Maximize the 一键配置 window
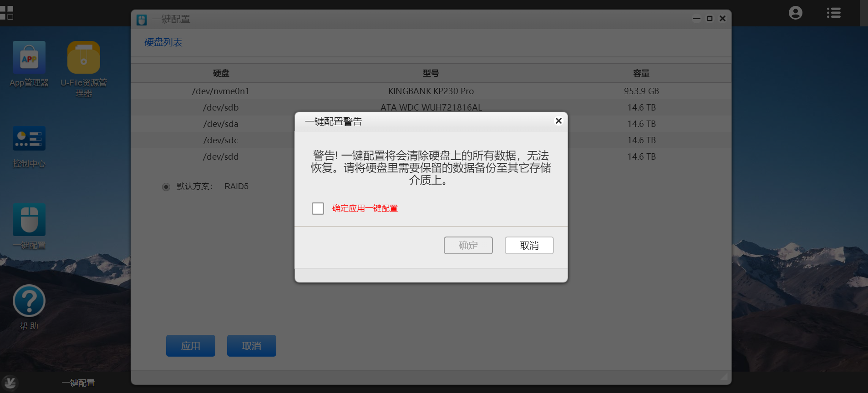This screenshot has width=868, height=393. click(710, 19)
